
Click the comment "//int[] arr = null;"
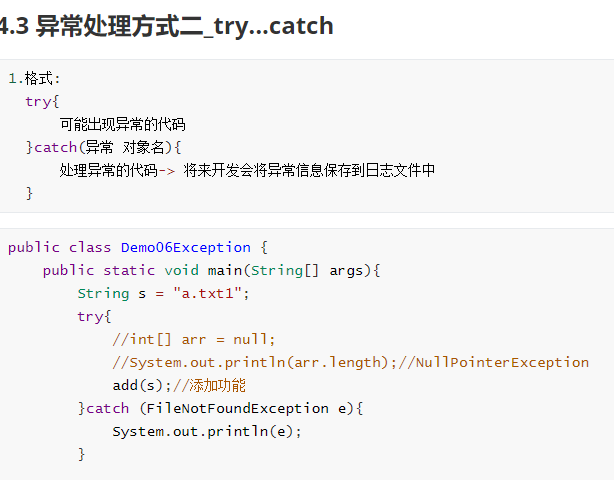coord(194,339)
